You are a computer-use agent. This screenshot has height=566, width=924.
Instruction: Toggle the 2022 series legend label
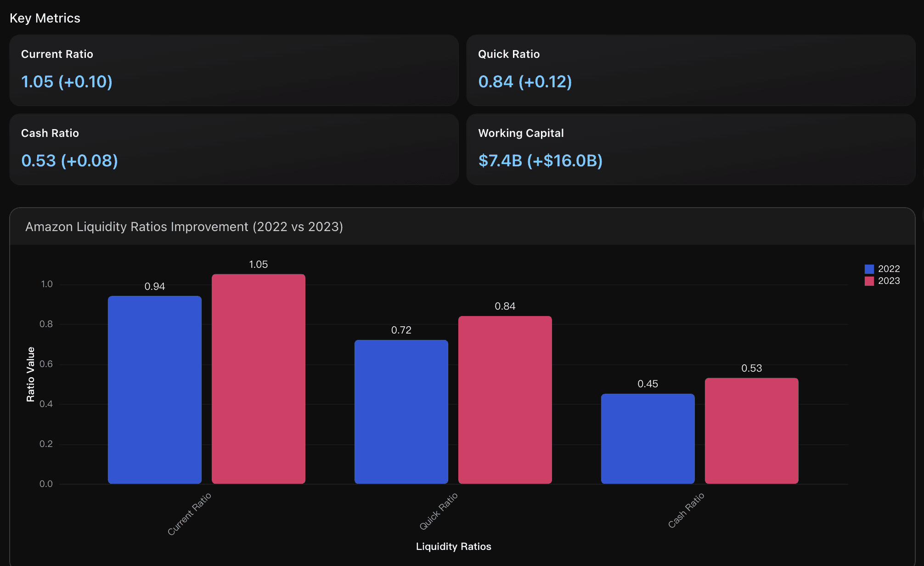tap(889, 269)
